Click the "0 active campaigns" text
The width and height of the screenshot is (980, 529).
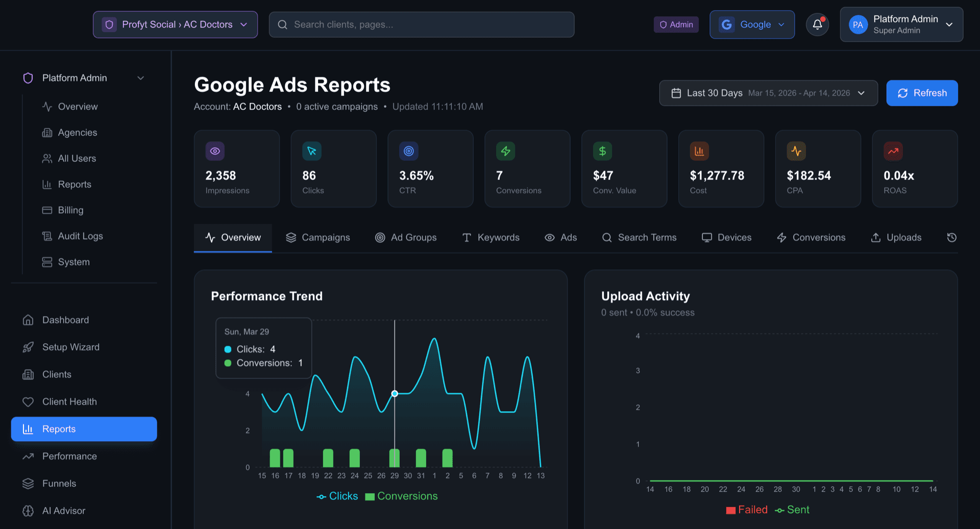click(x=337, y=107)
